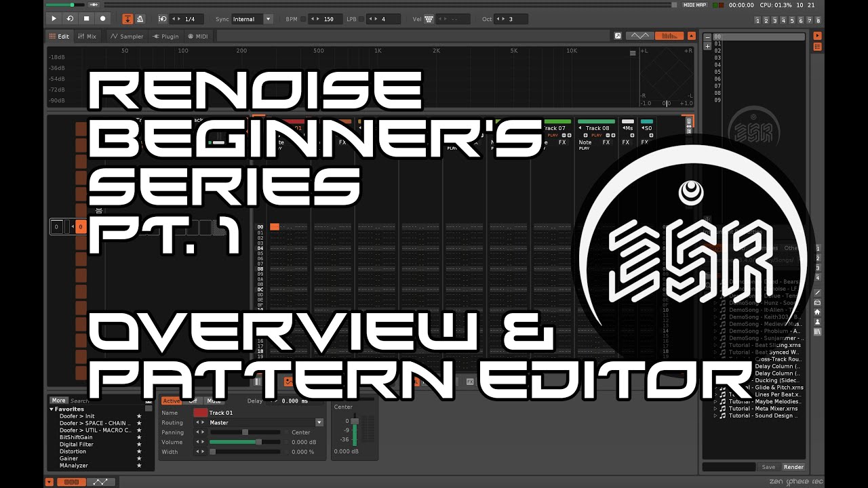Select the MAnalyzer effect
The image size is (868, 488).
coord(74,466)
